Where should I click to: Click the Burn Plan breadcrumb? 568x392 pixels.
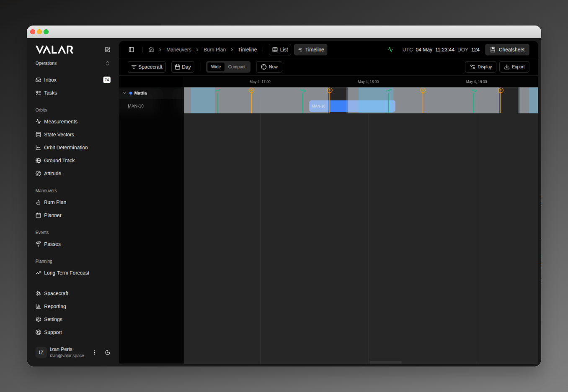(214, 50)
